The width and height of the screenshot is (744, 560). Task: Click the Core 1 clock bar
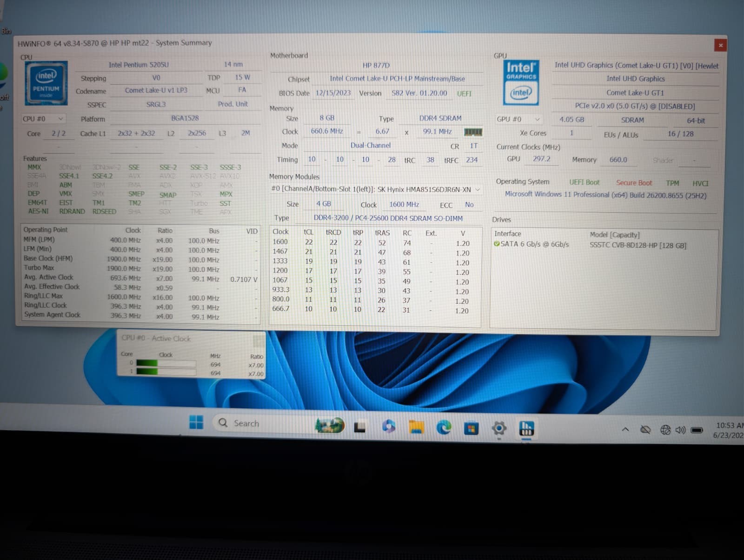point(166,372)
